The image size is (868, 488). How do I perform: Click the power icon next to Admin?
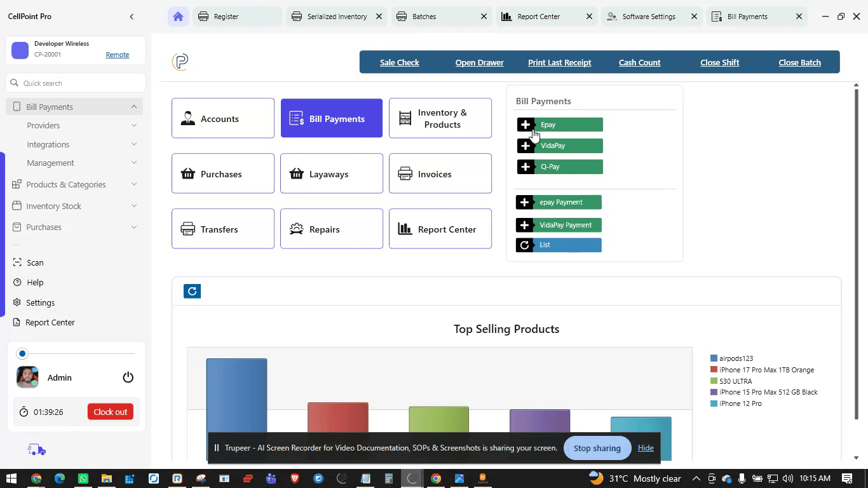(x=128, y=377)
